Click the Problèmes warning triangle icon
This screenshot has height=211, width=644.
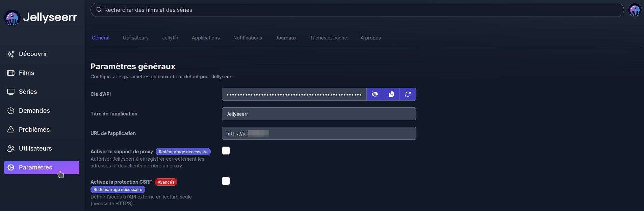(11, 130)
